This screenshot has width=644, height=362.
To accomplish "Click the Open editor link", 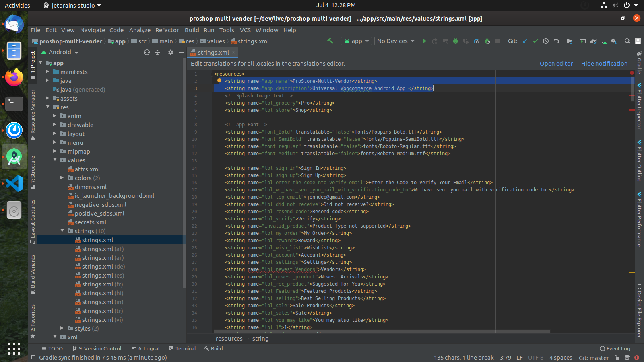I will pyautogui.click(x=556, y=64).
